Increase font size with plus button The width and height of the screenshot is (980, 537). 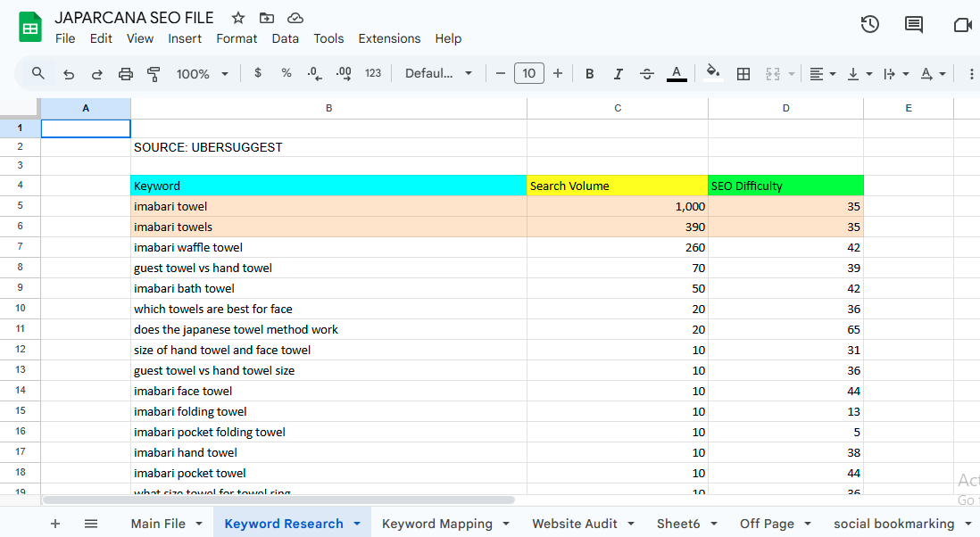pyautogui.click(x=558, y=73)
